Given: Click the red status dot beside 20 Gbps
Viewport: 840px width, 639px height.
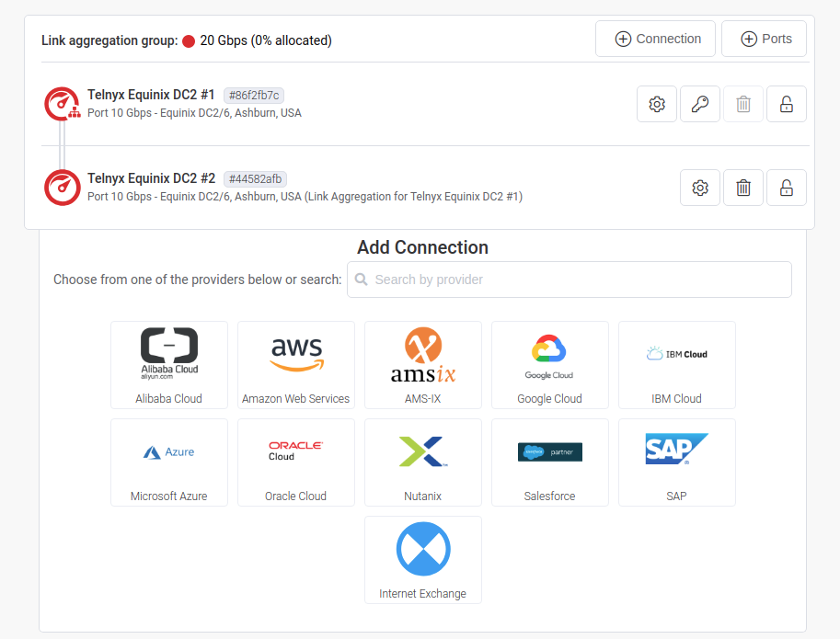Looking at the screenshot, I should click(188, 41).
